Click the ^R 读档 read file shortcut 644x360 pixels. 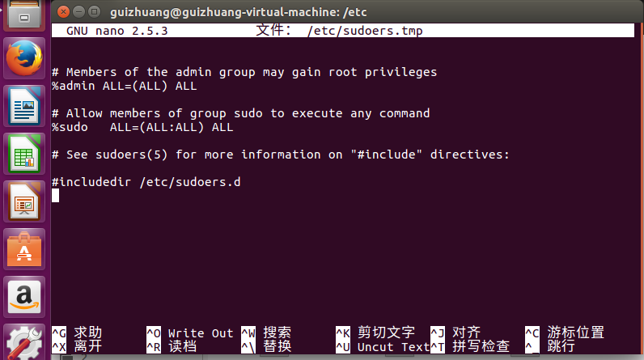coord(172,346)
